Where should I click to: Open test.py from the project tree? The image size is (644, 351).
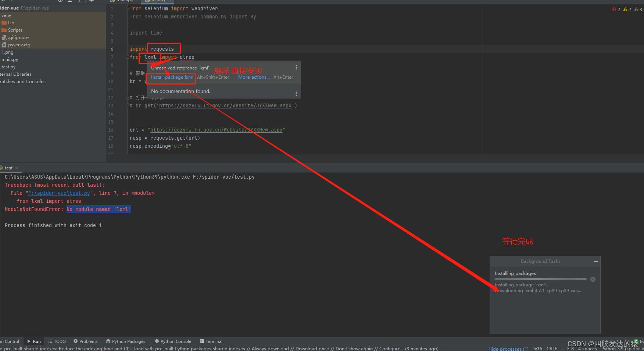(x=8, y=67)
